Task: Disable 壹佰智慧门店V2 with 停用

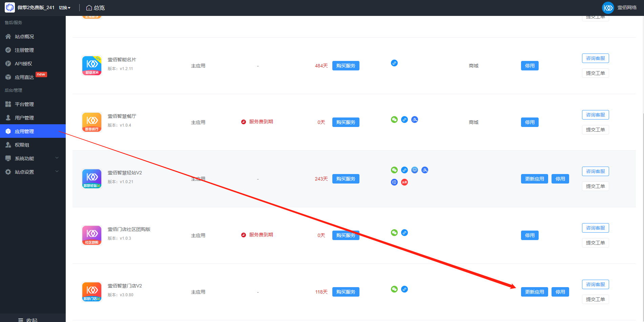Action: pyautogui.click(x=560, y=292)
